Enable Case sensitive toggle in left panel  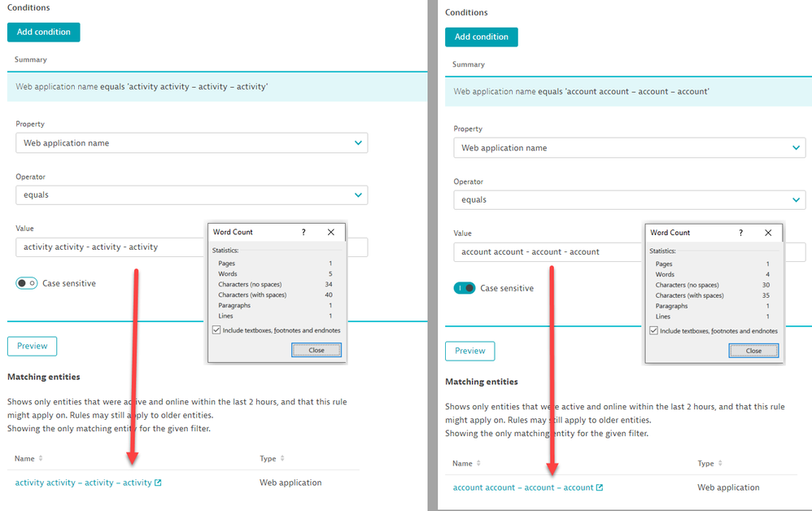(x=27, y=283)
